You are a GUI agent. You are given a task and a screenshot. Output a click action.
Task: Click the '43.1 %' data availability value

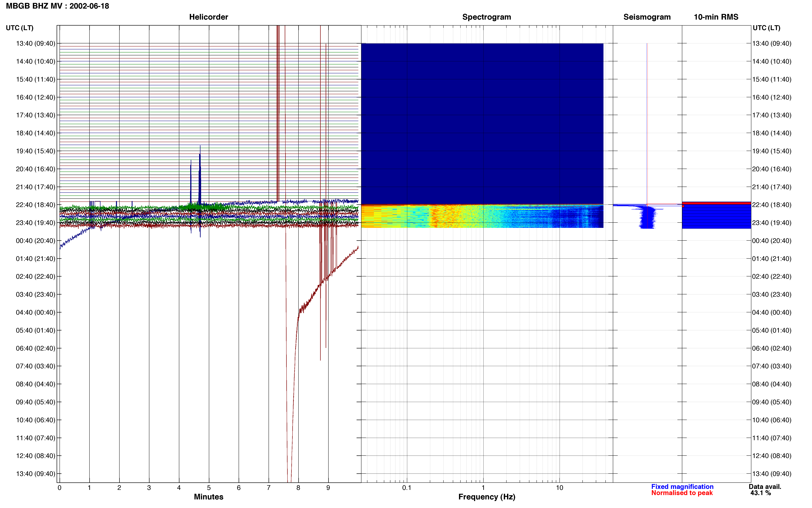[x=761, y=493]
